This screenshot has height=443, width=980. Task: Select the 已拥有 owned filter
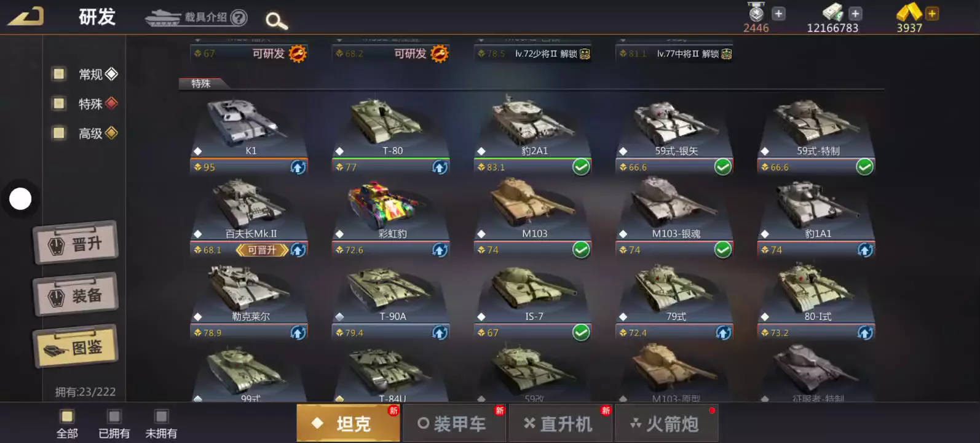click(114, 425)
